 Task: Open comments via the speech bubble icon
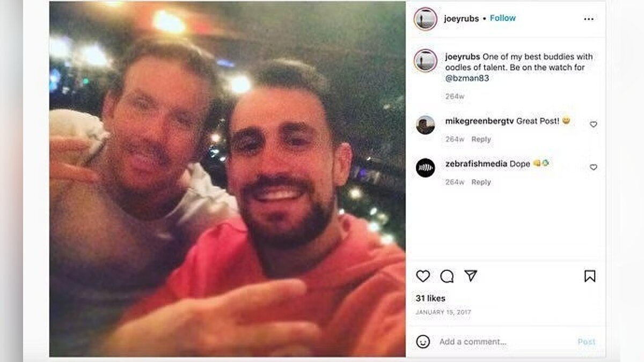(447, 276)
